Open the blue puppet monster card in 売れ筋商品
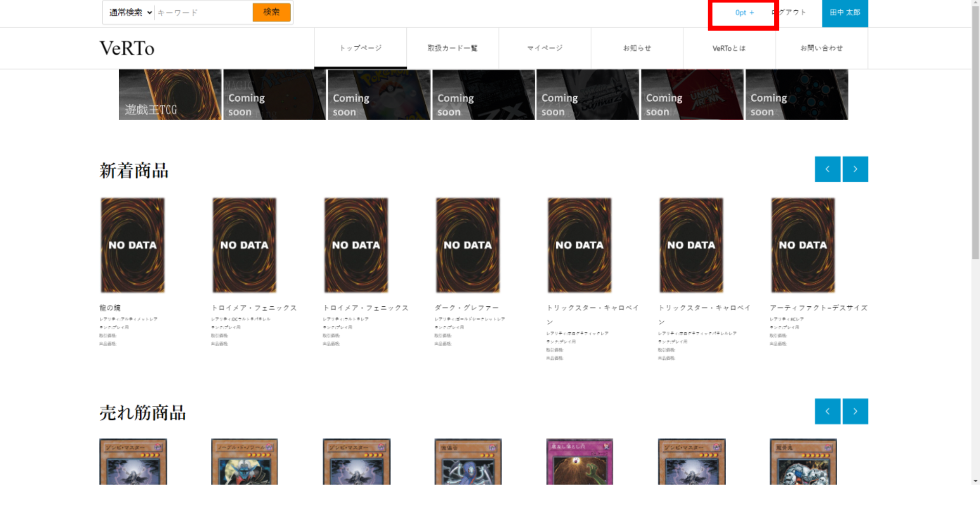This screenshot has width=980, height=517. pos(468,461)
